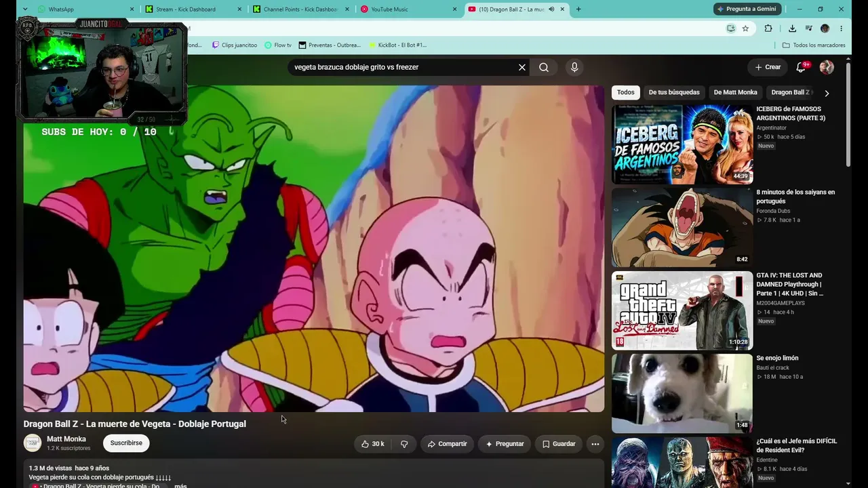Open '8 minutos de los saiyans' thumbnail
This screenshot has height=488, width=868.
682,228
